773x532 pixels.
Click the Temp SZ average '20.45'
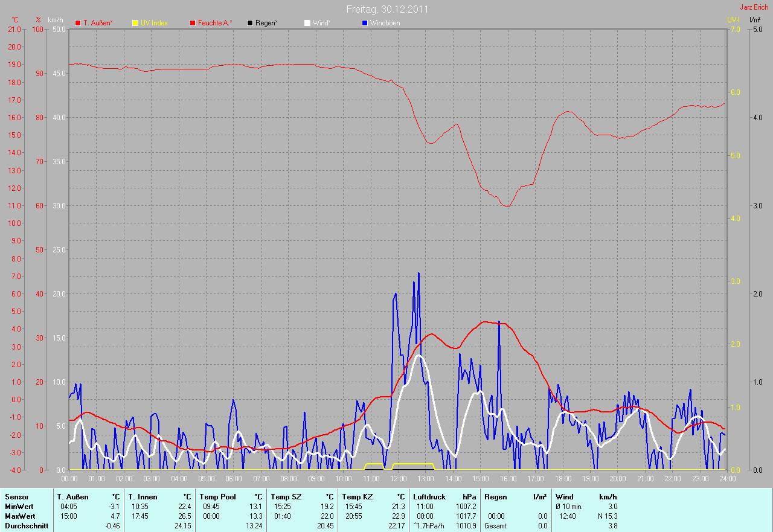click(x=325, y=526)
